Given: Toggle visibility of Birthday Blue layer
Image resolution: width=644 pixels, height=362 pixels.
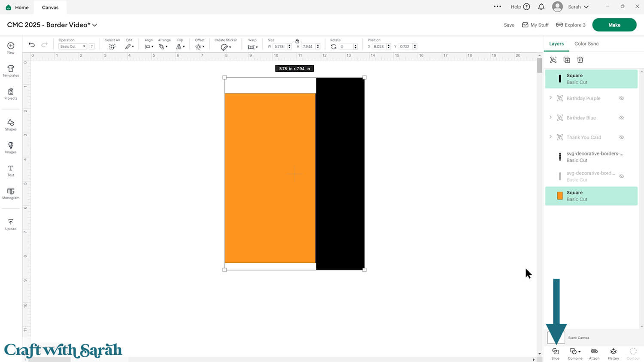Looking at the screenshot, I should coord(621,118).
